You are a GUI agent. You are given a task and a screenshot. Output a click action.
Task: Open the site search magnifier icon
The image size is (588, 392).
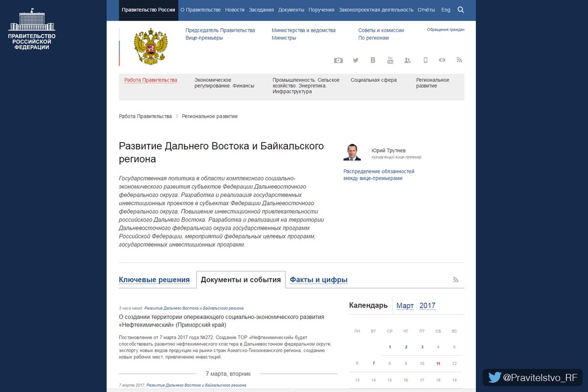[x=461, y=10]
